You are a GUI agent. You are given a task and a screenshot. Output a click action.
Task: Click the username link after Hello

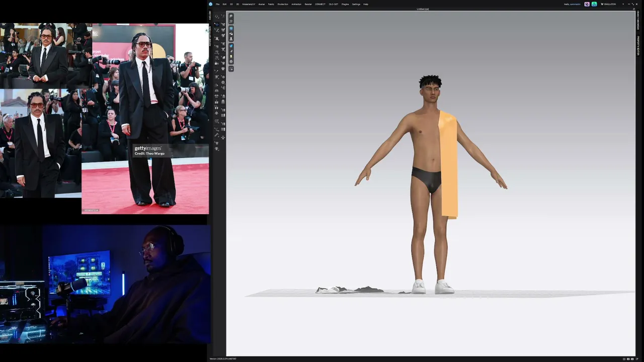pyautogui.click(x=575, y=4)
